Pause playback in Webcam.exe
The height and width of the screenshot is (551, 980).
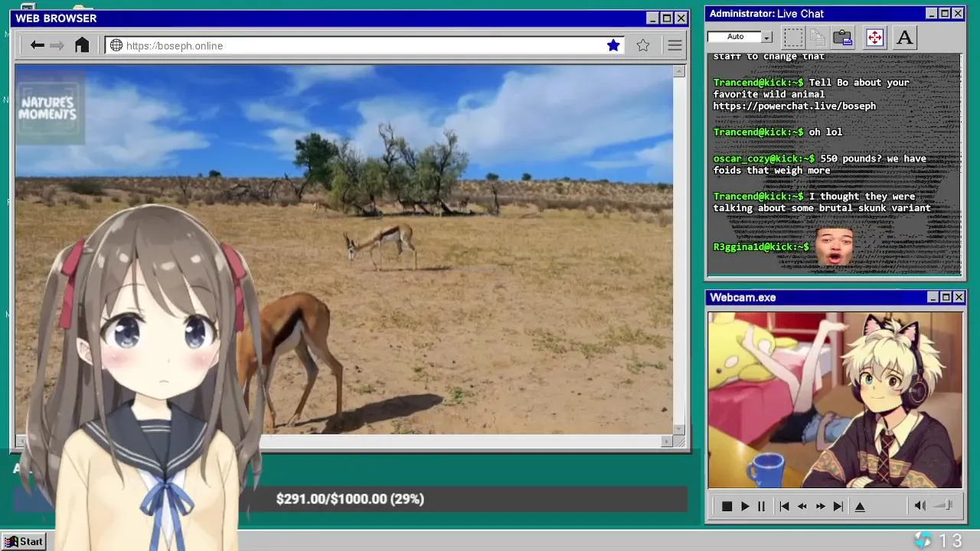click(x=761, y=506)
